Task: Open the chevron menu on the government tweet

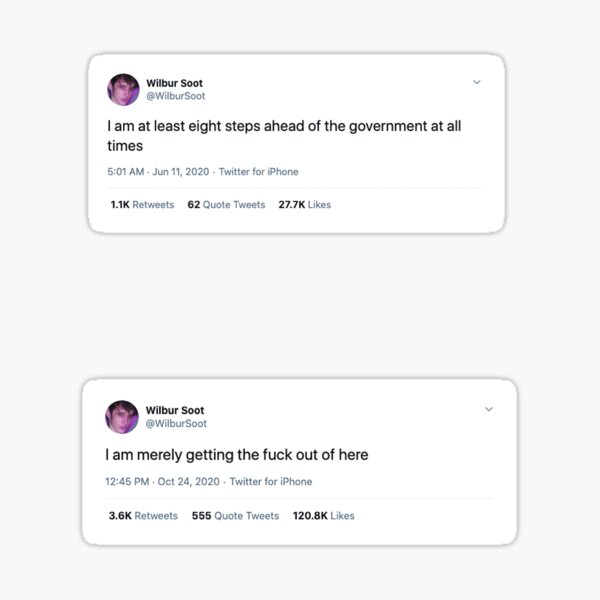Action: (477, 82)
